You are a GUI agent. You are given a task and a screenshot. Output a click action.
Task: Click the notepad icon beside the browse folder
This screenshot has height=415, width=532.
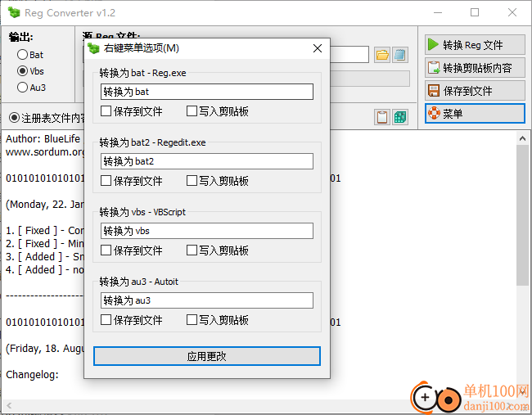[400, 55]
